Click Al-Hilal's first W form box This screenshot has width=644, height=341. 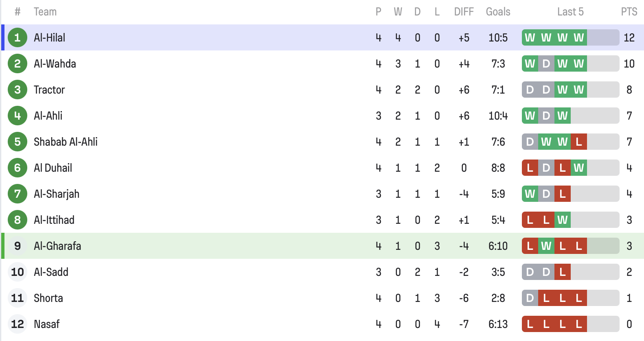530,37
